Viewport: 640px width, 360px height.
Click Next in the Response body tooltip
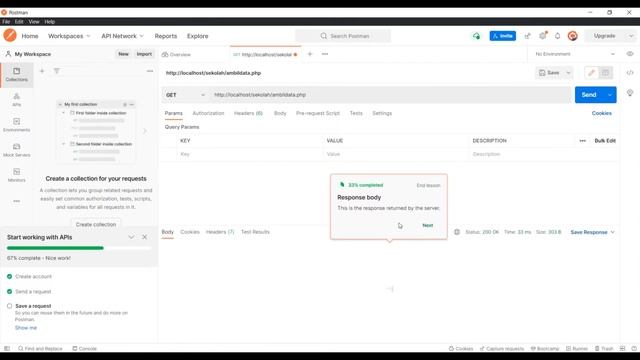coord(427,225)
